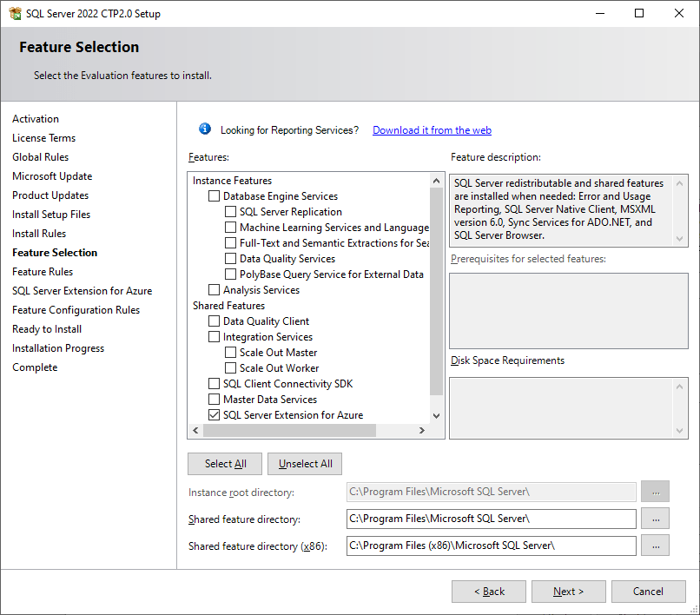Browse for the Instance root directory
Image resolution: width=700 pixels, height=615 pixels.
(656, 492)
